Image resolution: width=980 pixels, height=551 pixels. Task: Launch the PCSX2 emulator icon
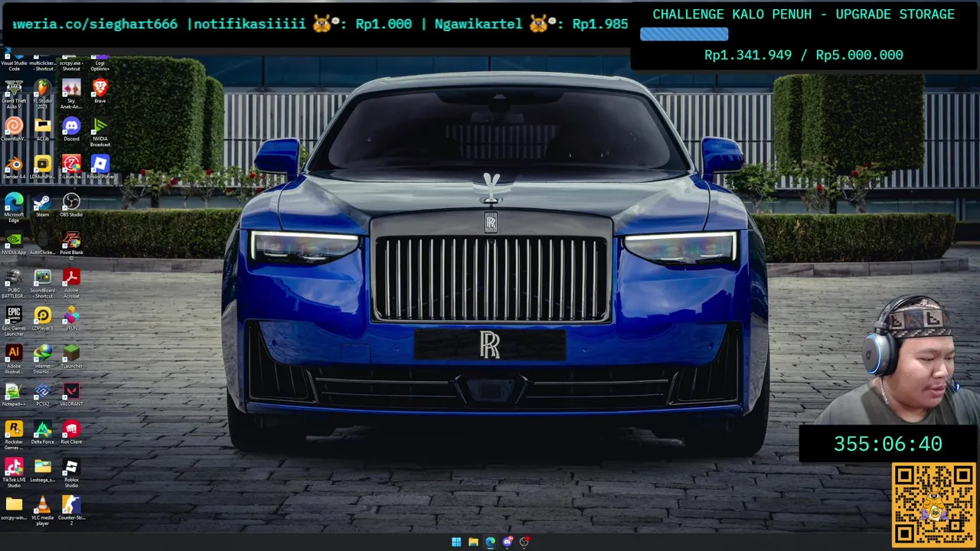[42, 394]
